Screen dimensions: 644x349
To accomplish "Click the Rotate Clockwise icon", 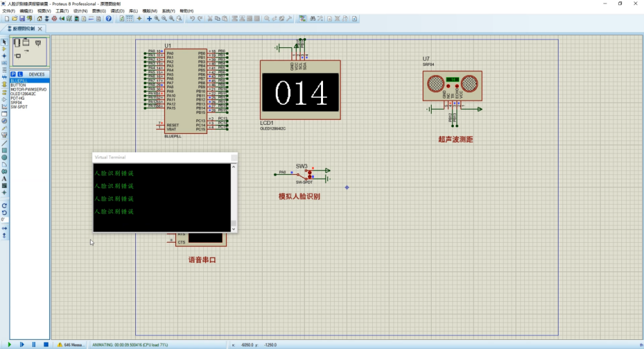I will click(4, 205).
